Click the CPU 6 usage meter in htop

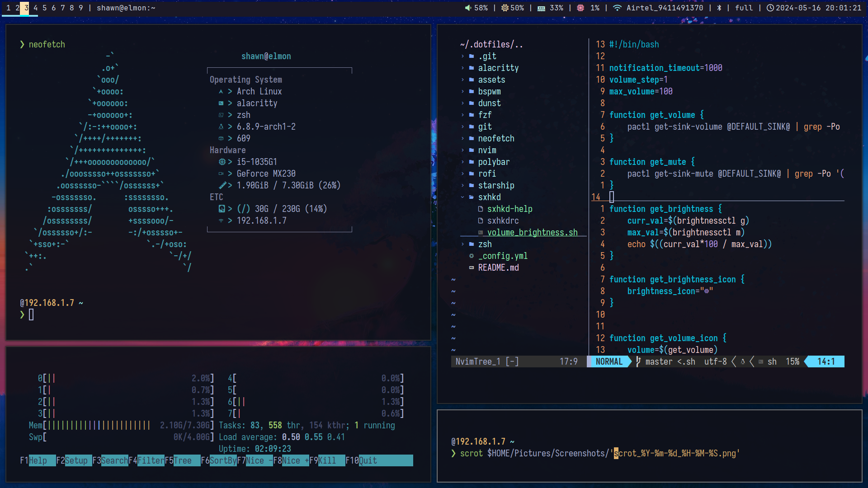pyautogui.click(x=316, y=402)
